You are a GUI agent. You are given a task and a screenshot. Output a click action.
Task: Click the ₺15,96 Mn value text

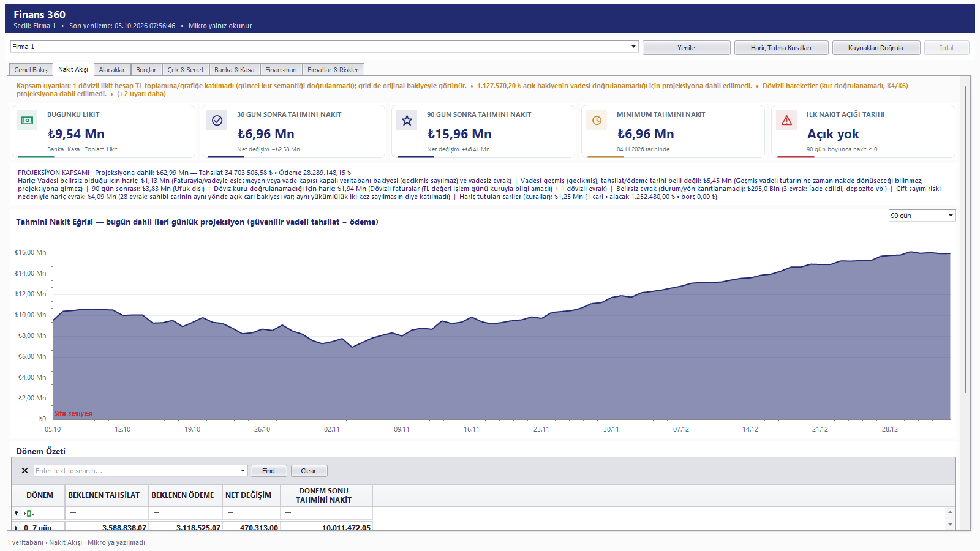459,134
